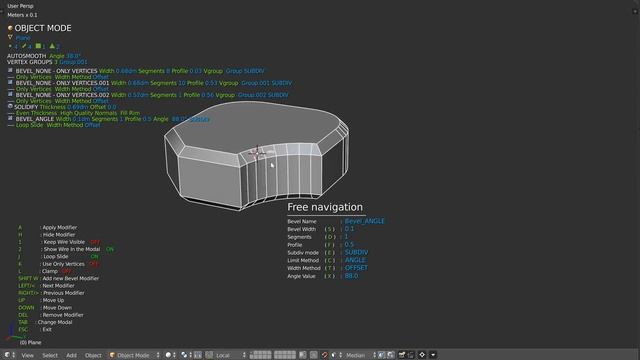Open the View menu
Screen dimensions: 640x360
(x=28, y=356)
